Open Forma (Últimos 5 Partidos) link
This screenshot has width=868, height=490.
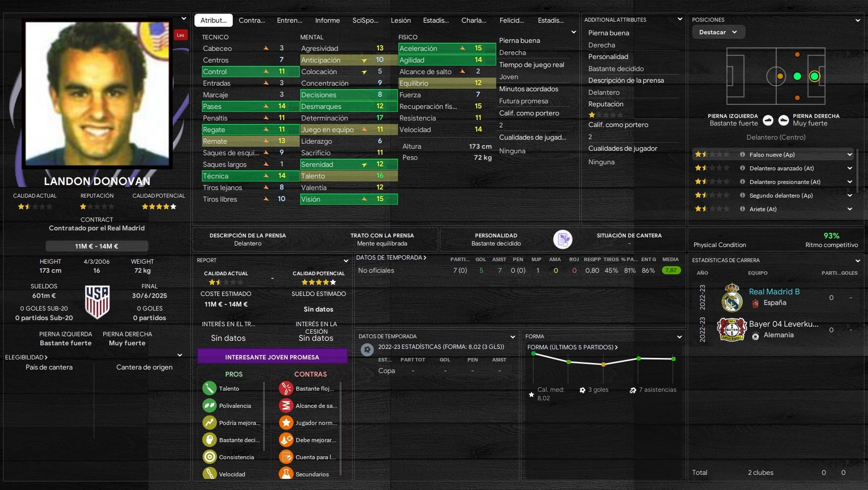pos(572,347)
